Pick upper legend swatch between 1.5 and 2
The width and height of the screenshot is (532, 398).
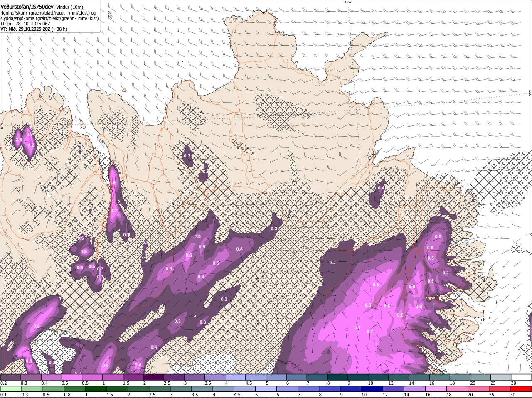coord(133,377)
